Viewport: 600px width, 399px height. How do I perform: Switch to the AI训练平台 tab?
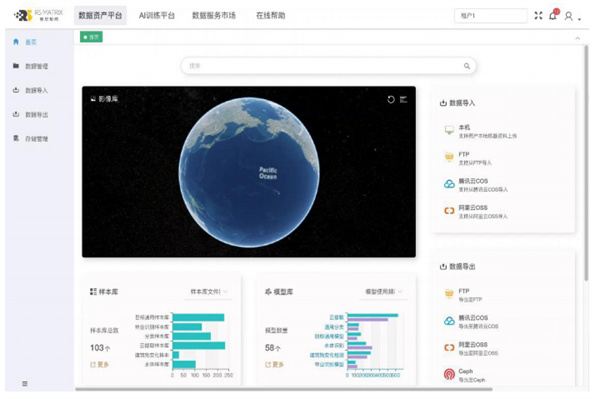pyautogui.click(x=157, y=16)
